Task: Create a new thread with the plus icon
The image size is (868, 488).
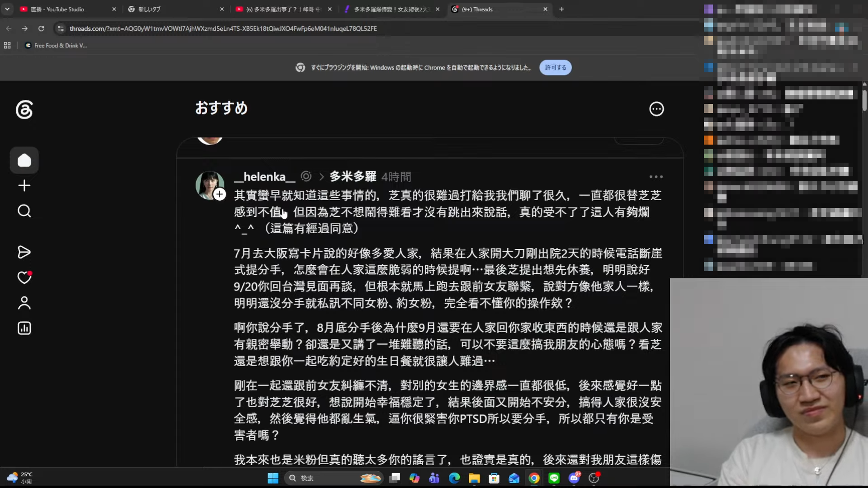Action: pyautogui.click(x=24, y=185)
